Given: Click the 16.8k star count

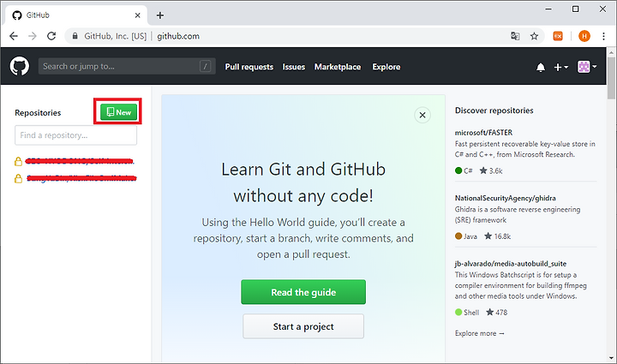Looking at the screenshot, I should coord(497,236).
